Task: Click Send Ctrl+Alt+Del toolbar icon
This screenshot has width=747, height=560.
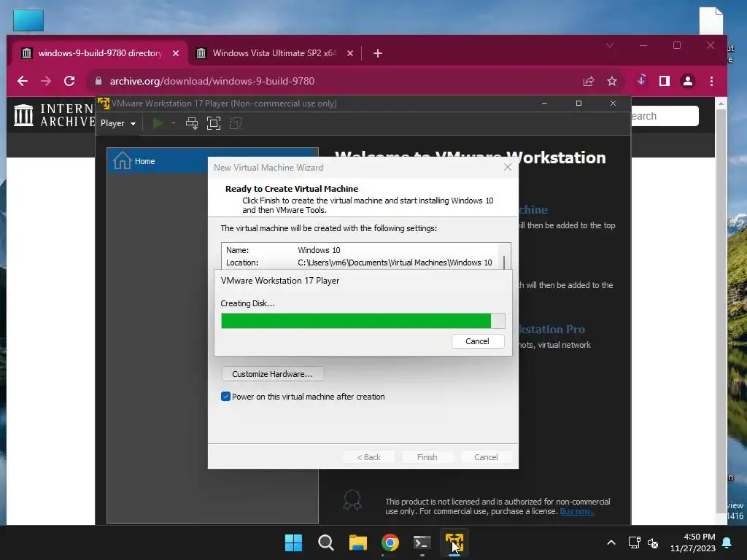Action: [x=192, y=123]
